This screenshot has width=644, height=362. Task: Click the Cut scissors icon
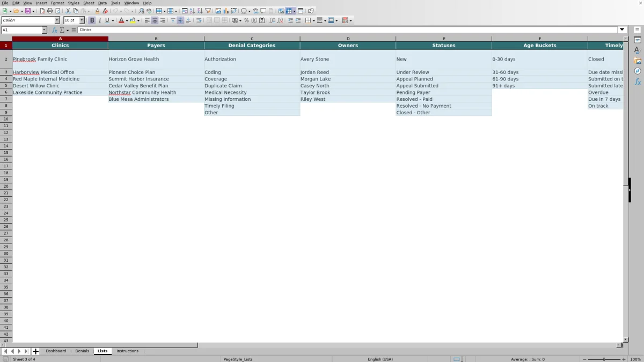point(68,11)
